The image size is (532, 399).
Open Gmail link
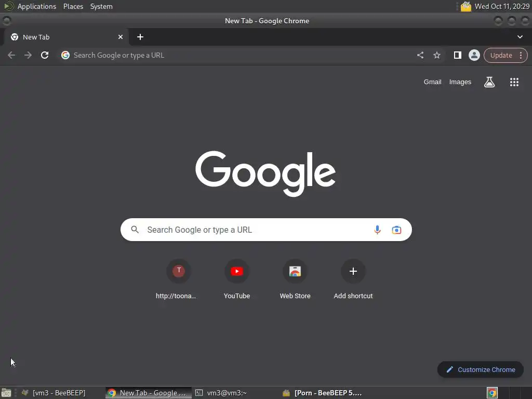pos(432,82)
